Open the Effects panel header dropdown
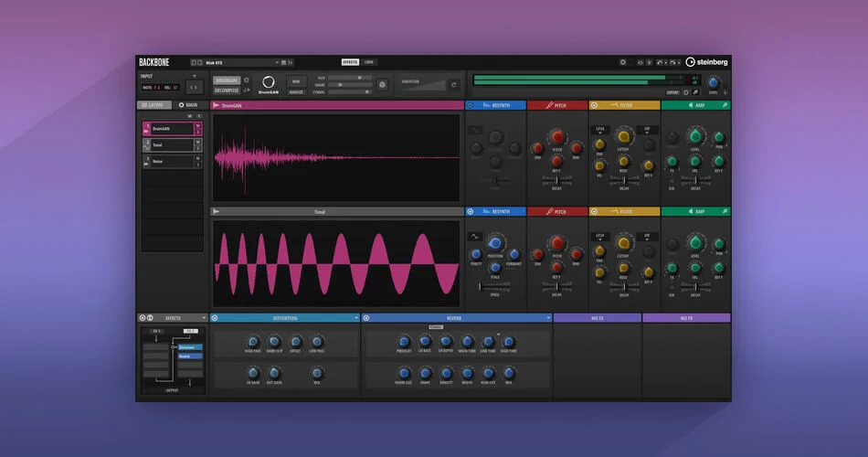 point(204,318)
